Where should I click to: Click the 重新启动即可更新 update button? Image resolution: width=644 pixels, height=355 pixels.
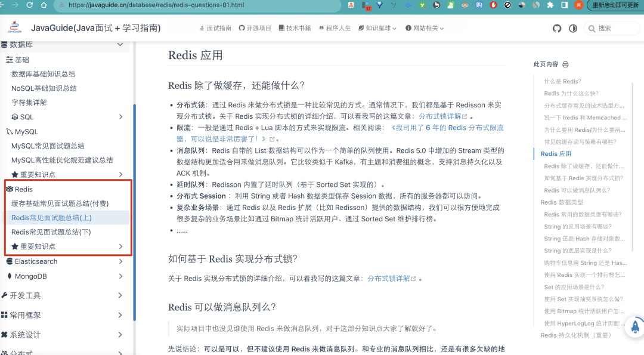[615, 5]
